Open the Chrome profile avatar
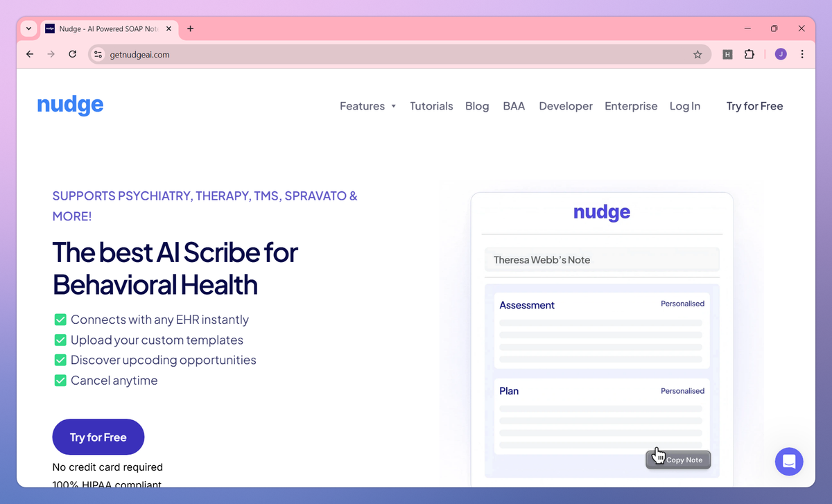The width and height of the screenshot is (832, 504). pyautogui.click(x=781, y=54)
